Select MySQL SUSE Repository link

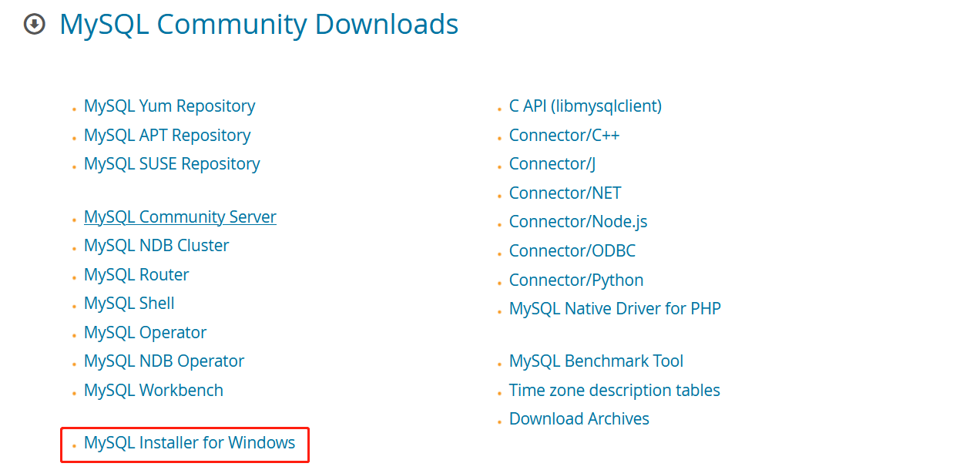pos(172,164)
